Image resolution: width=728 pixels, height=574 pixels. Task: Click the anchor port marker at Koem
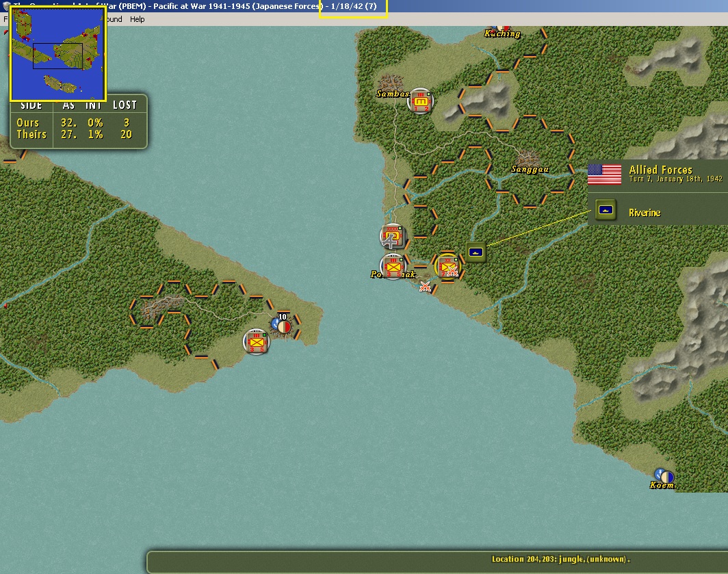pos(660,473)
